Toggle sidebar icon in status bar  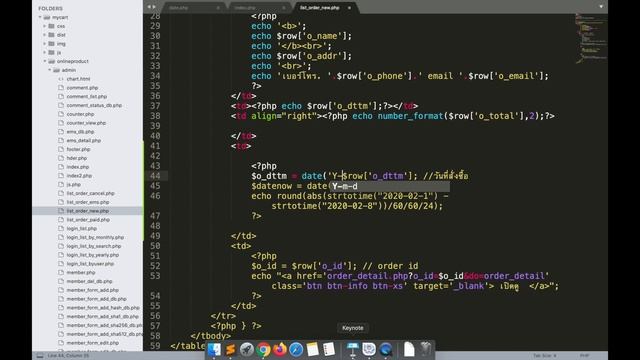click(40, 356)
